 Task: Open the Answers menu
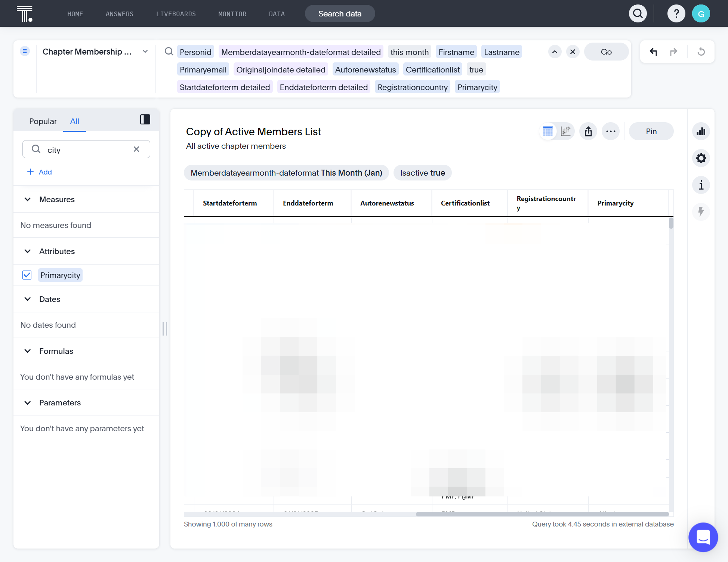pos(120,14)
